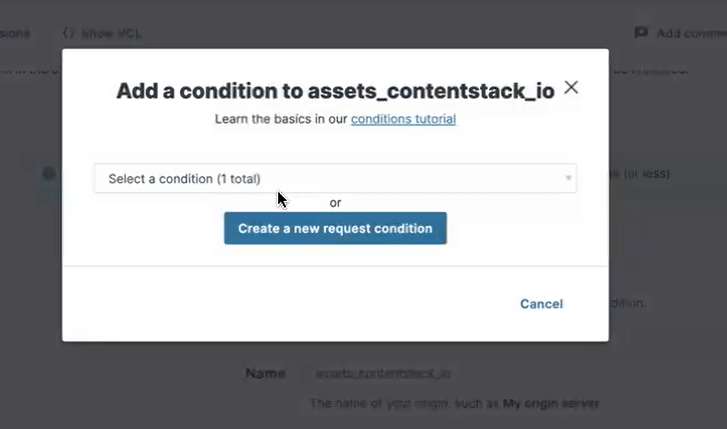Click the Add comment speech icon
727x429 pixels.
(x=641, y=33)
